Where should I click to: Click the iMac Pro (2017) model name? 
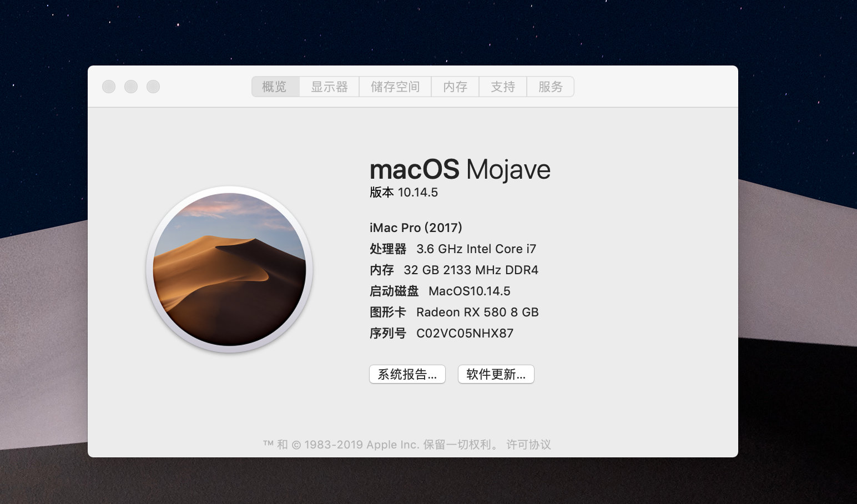(416, 228)
